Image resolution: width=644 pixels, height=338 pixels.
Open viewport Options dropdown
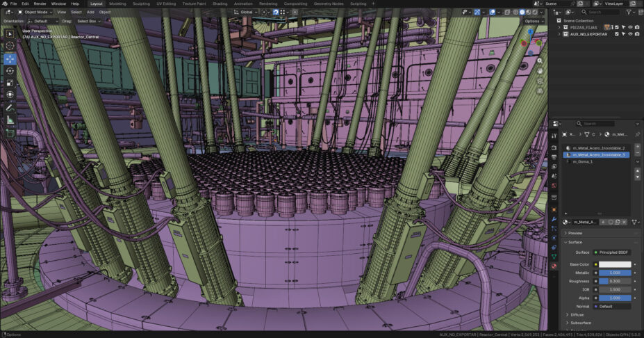534,21
